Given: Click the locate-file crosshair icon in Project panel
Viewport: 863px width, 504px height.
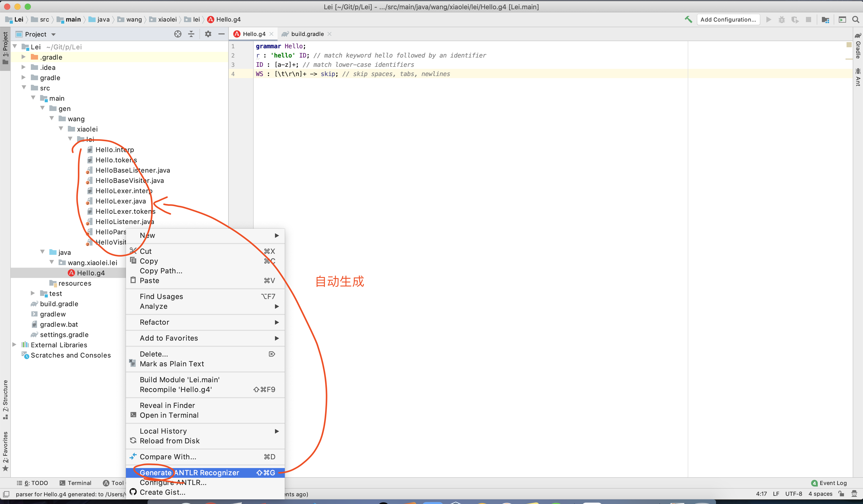Looking at the screenshot, I should [x=178, y=34].
